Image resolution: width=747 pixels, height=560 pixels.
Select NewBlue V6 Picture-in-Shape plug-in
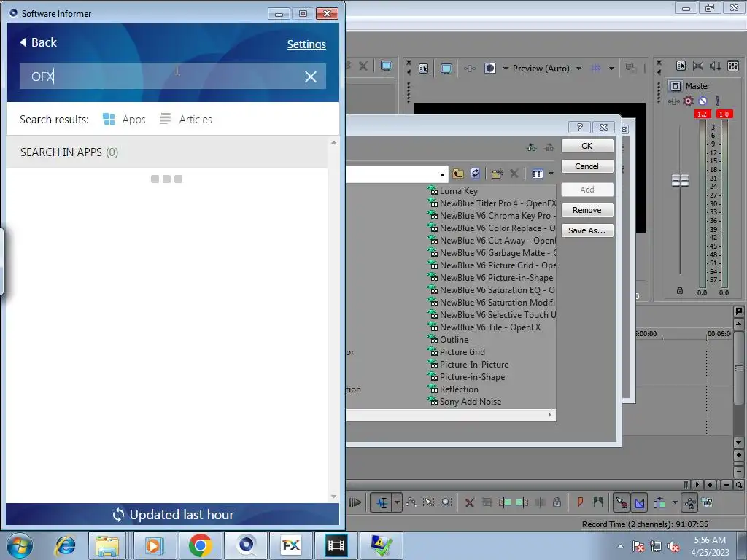pyautogui.click(x=491, y=278)
